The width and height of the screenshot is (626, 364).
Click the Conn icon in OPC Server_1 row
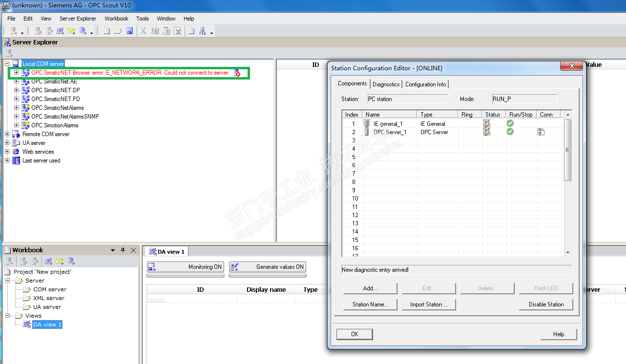(541, 132)
